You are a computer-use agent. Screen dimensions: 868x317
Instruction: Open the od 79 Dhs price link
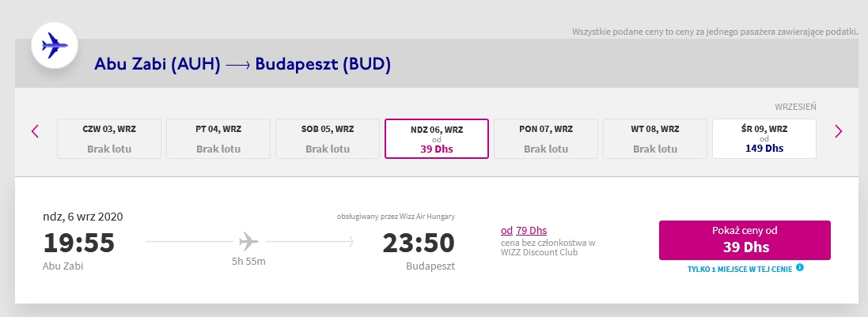click(x=524, y=230)
